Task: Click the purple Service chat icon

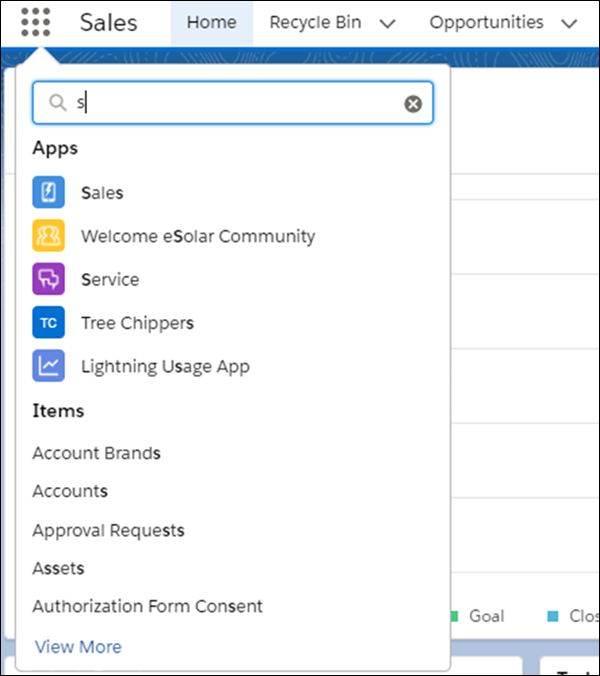Action: [x=49, y=279]
